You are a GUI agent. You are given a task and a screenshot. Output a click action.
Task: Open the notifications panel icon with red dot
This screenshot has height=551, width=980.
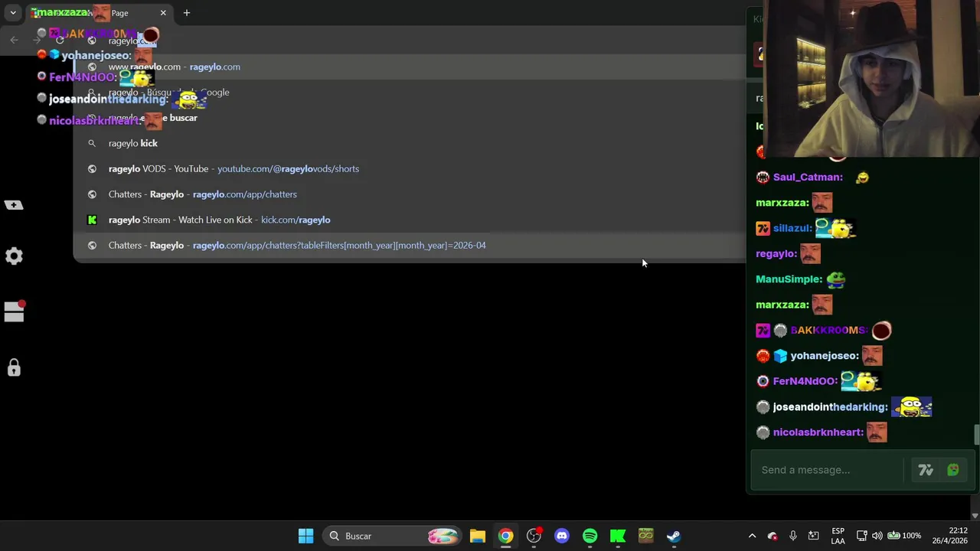tap(15, 311)
